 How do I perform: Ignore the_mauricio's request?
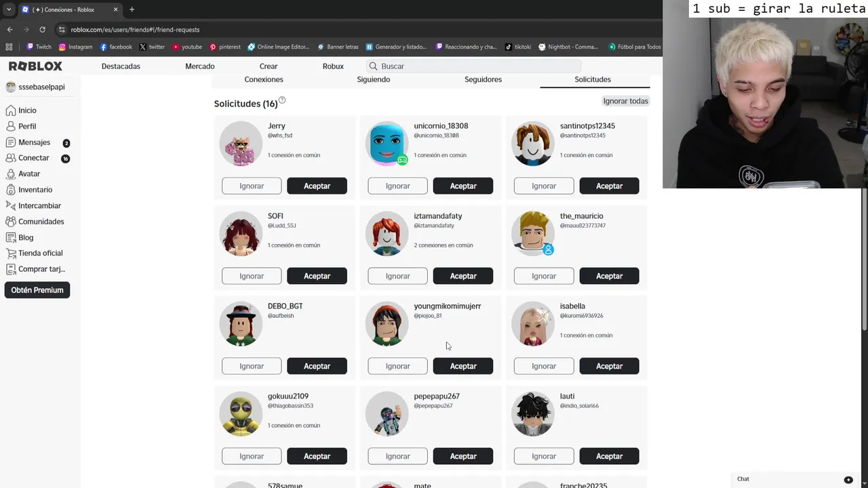click(x=544, y=276)
